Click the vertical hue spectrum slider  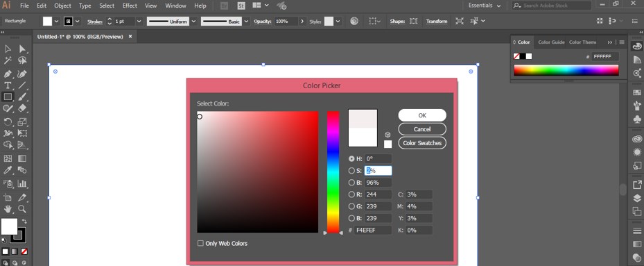click(333, 172)
